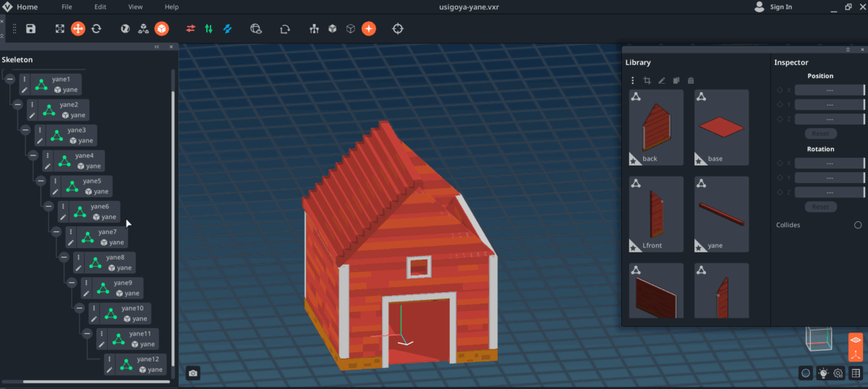This screenshot has height=389, width=868.
Task: Open the Edit menu
Action: point(100,7)
